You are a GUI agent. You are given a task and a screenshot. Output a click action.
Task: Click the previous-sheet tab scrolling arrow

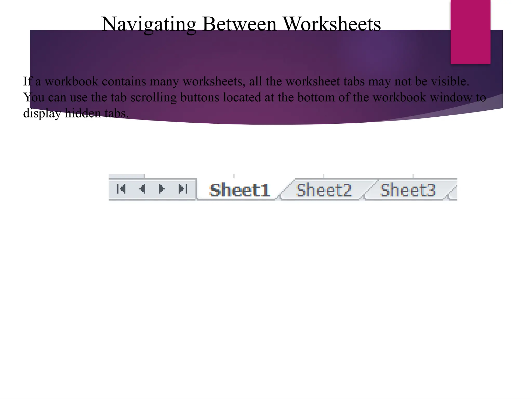coord(142,189)
